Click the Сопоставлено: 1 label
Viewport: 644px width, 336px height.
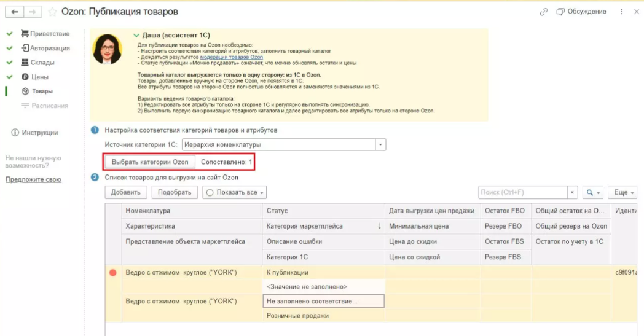226,162
